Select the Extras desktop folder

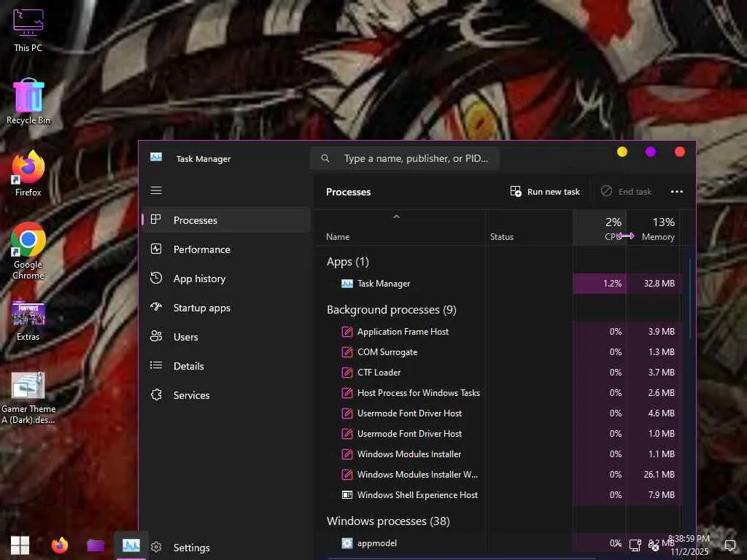click(x=28, y=319)
